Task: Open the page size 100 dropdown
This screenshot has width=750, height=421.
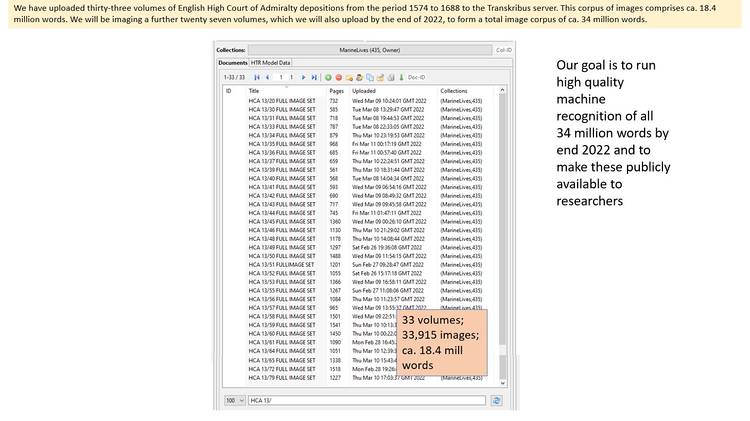Action: coord(232,400)
